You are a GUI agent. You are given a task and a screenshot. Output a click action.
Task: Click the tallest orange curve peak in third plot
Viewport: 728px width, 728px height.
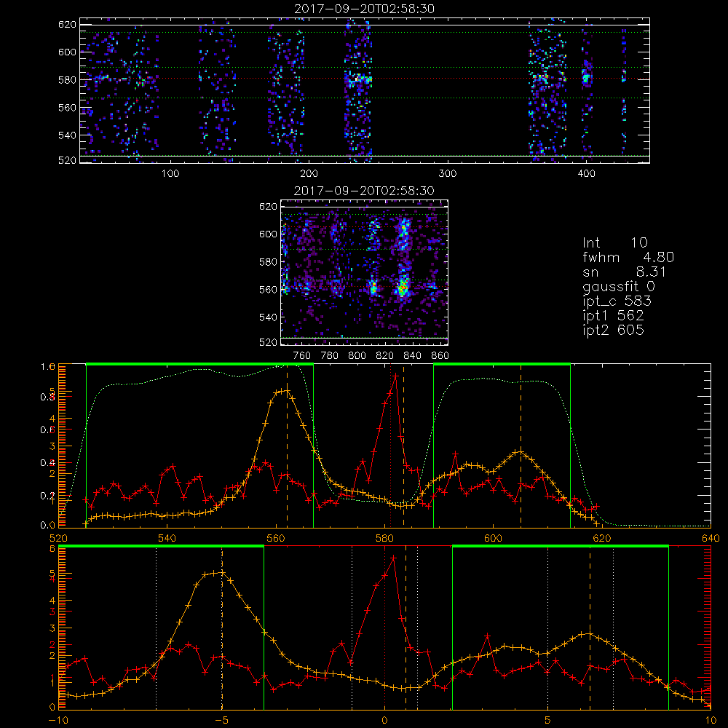[287, 390]
